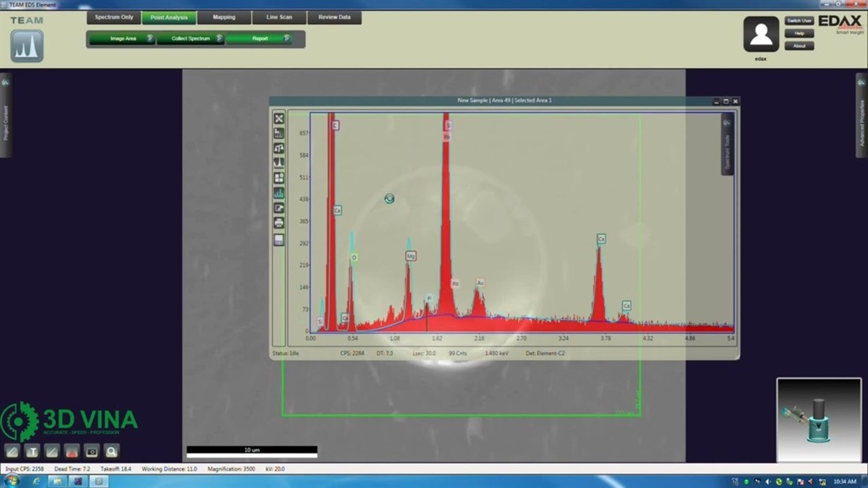The height and width of the screenshot is (488, 868).
Task: Click the four-square grid icon in spectrum toolbar
Action: 279,178
